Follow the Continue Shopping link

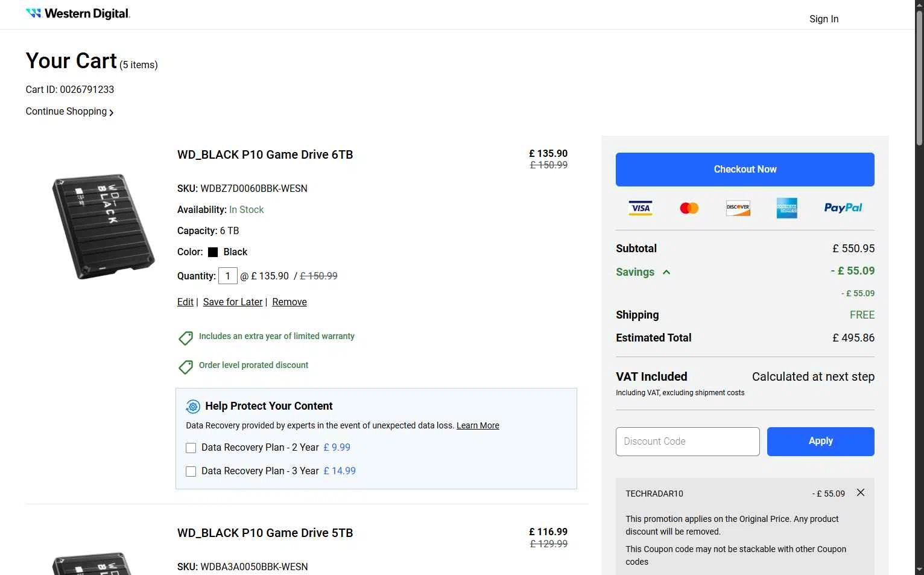(x=69, y=112)
